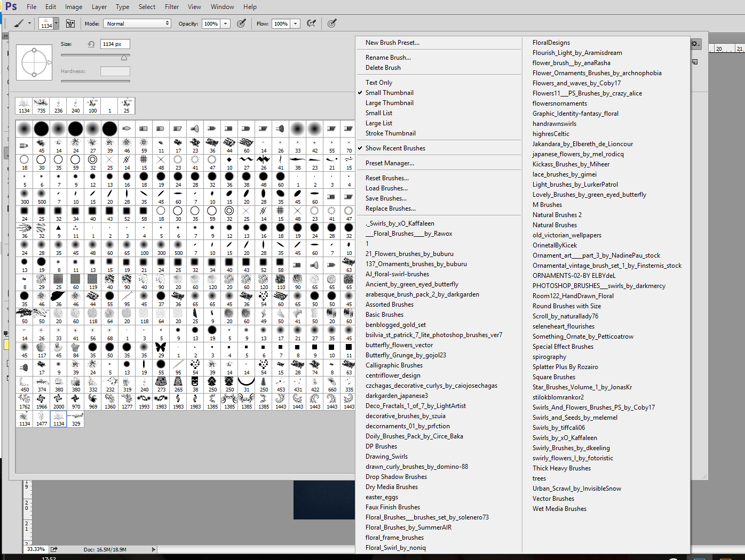Screen dimensions: 745x560
Task: Choose the brush tip labeled 2000
Action: point(59,402)
